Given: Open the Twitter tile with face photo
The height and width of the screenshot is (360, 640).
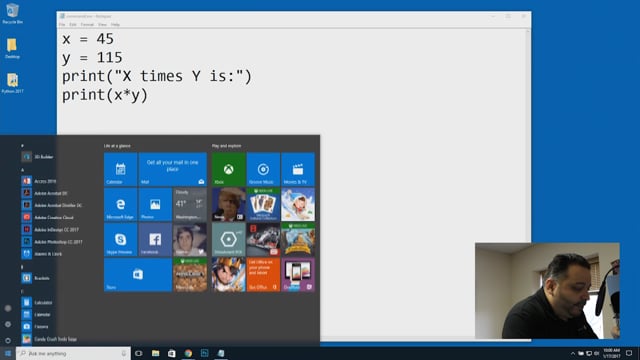Looking at the screenshot, I should pos(190,240).
